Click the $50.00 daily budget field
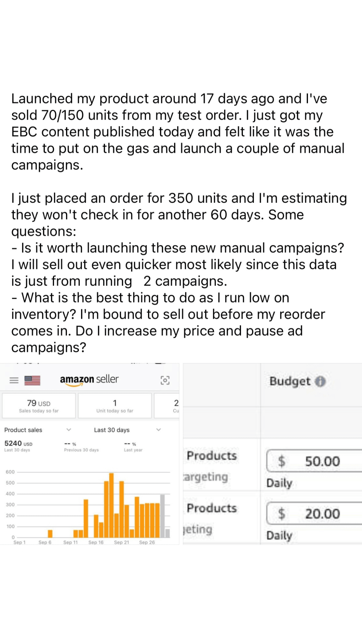 pos(314,461)
